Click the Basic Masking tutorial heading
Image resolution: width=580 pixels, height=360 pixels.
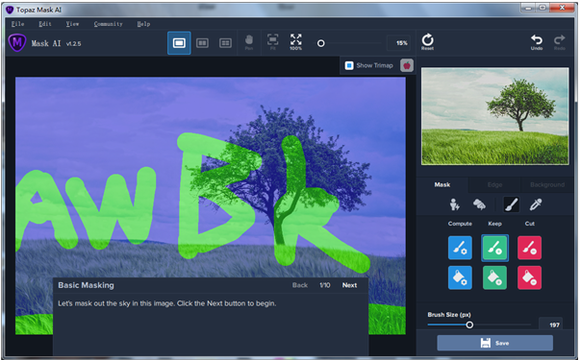[86, 285]
